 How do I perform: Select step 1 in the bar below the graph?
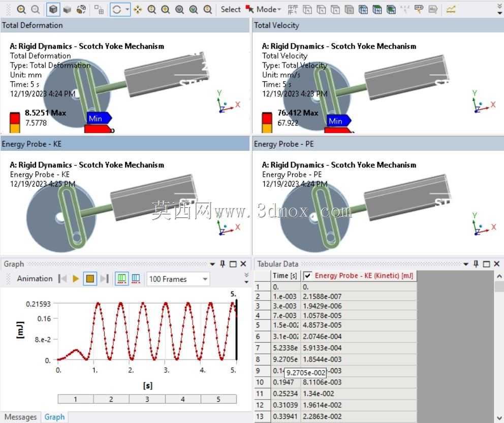tap(76, 399)
